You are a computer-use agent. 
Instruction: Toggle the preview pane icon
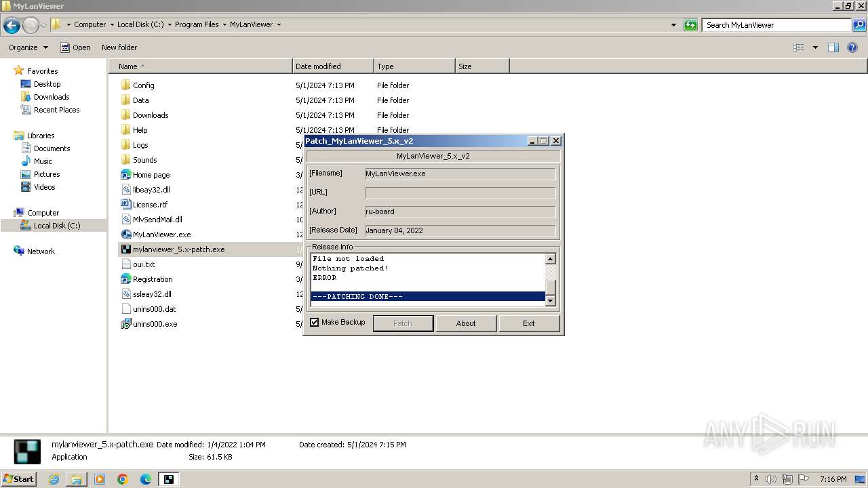pos(833,47)
